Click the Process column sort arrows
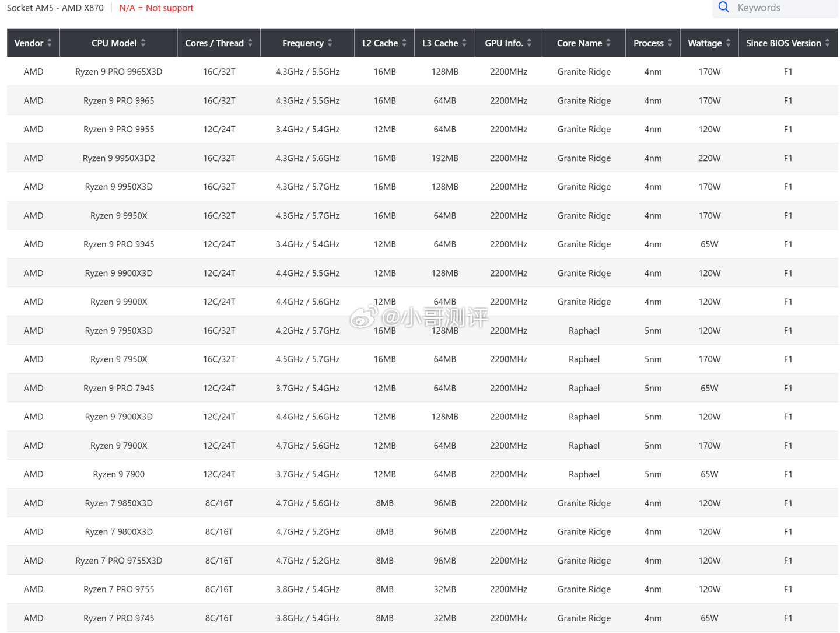The height and width of the screenshot is (633, 840). pyautogui.click(x=670, y=43)
